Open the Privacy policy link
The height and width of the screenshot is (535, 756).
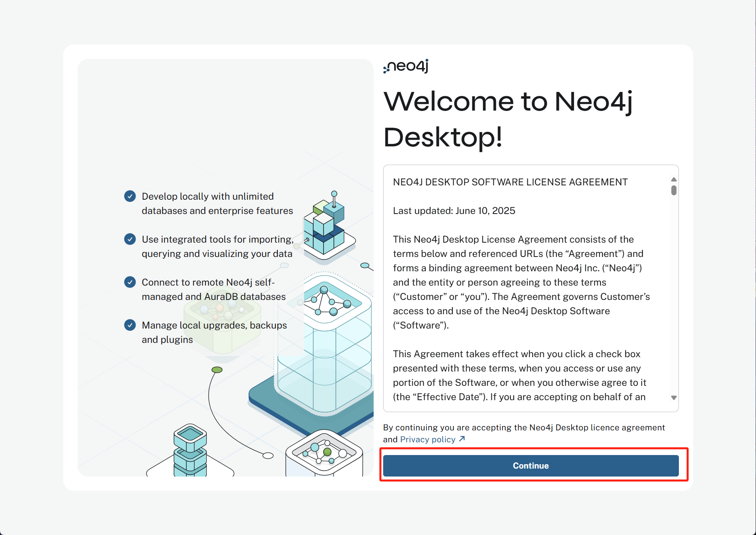click(x=428, y=439)
